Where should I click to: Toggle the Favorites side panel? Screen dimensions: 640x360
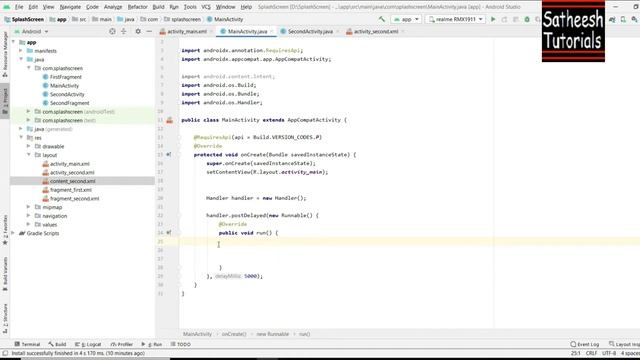pos(5,230)
